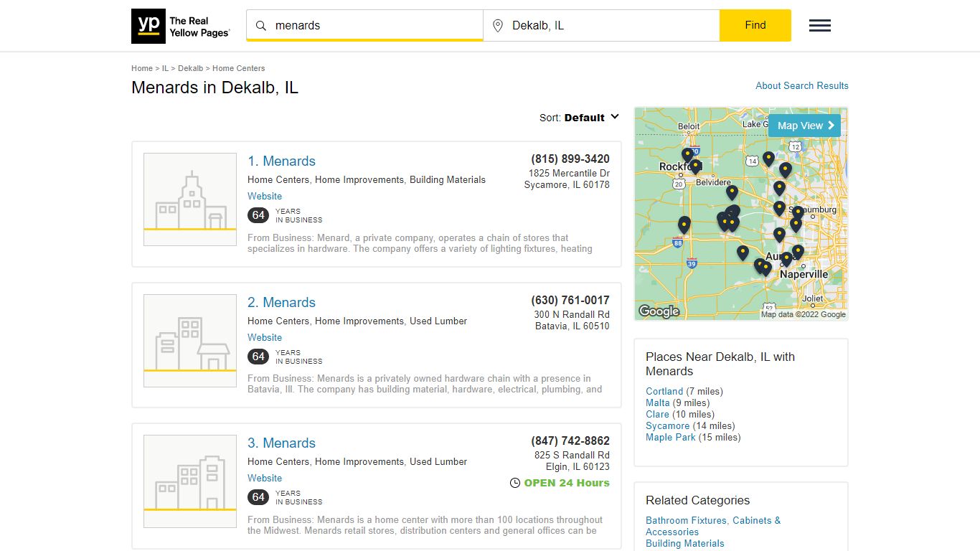
Task: Click the Malta nearby place link
Action: click(657, 402)
